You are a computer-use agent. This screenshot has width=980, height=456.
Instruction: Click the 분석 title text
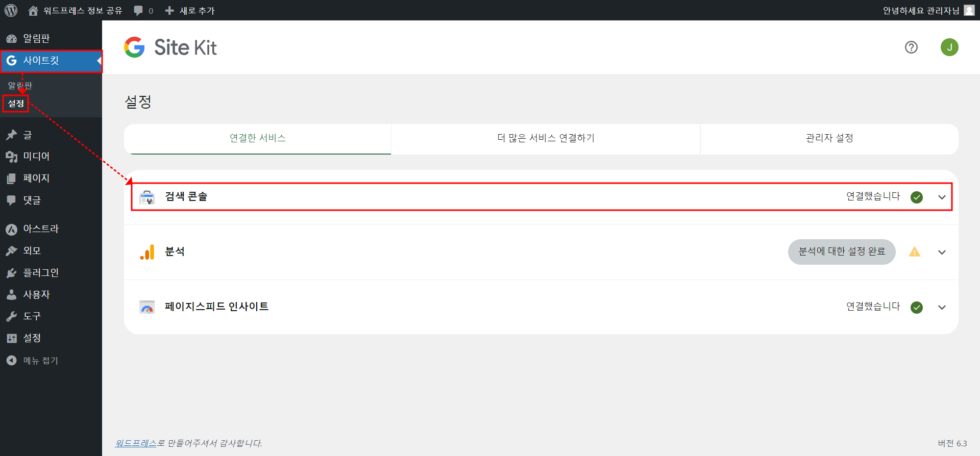pyautogui.click(x=175, y=251)
